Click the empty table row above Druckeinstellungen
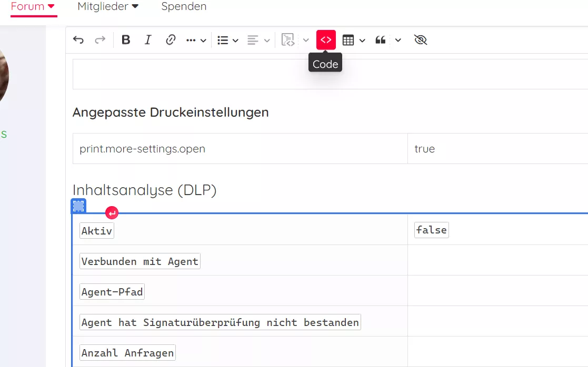588x367 pixels. (330, 74)
